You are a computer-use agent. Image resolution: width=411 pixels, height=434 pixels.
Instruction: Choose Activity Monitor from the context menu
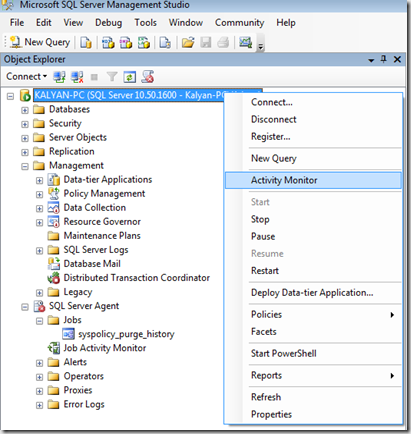(313, 180)
